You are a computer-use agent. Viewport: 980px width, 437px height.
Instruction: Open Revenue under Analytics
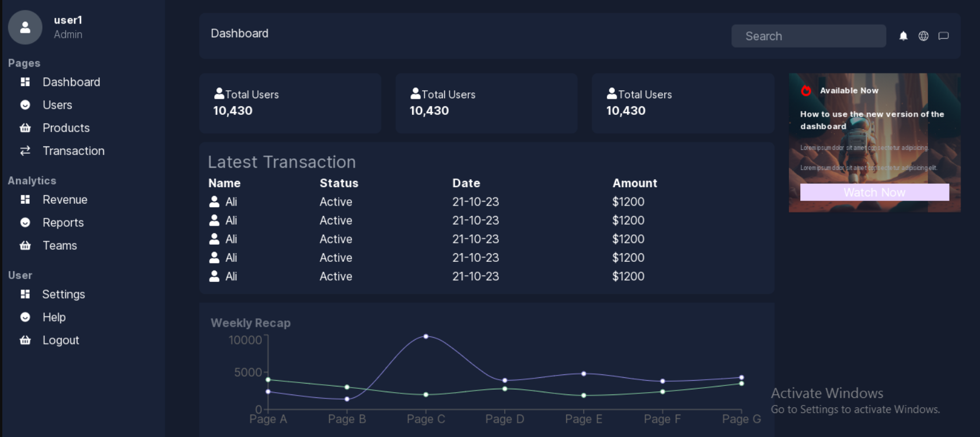(65, 200)
